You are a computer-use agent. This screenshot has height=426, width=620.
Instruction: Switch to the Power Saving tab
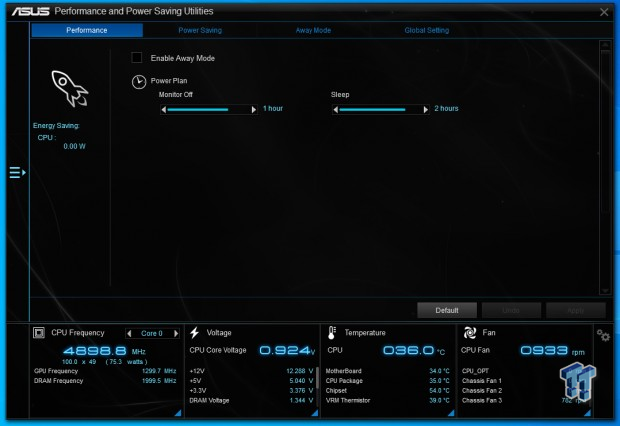[x=200, y=30]
